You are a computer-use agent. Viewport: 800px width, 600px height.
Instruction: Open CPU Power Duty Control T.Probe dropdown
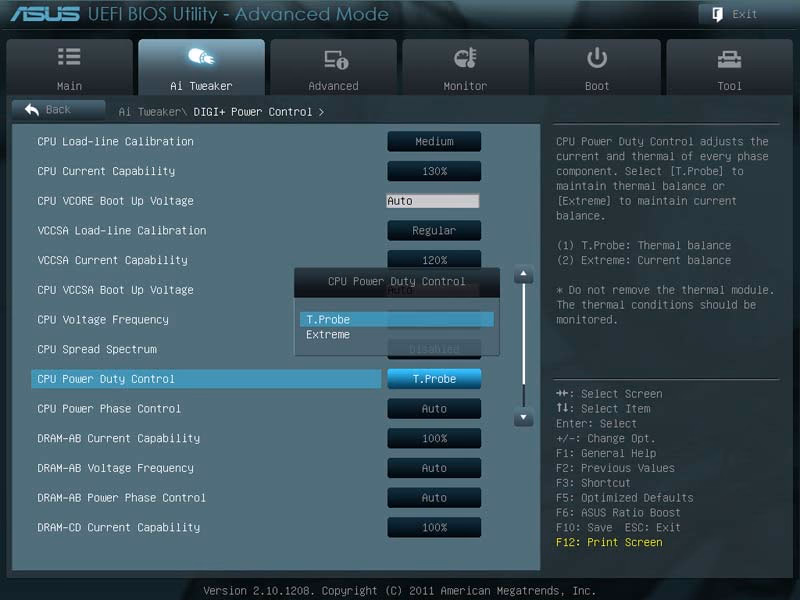pos(434,379)
